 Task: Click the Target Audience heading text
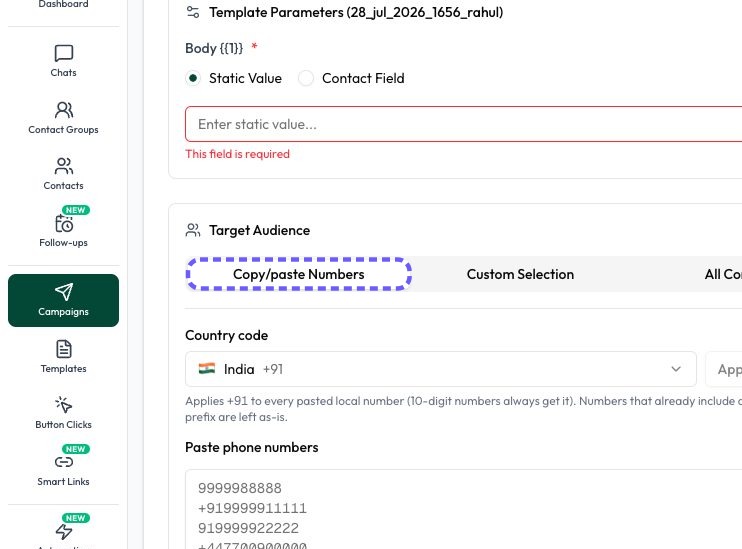click(260, 230)
